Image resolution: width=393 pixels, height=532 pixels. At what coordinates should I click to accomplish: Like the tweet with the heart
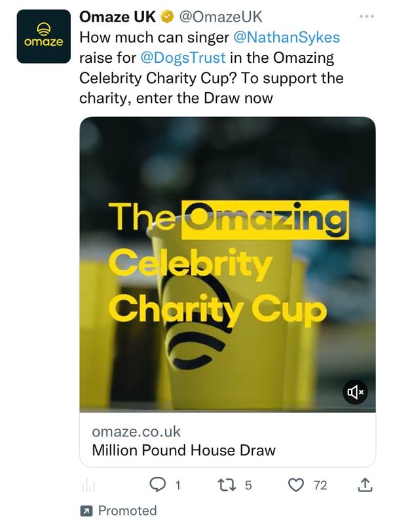click(297, 485)
